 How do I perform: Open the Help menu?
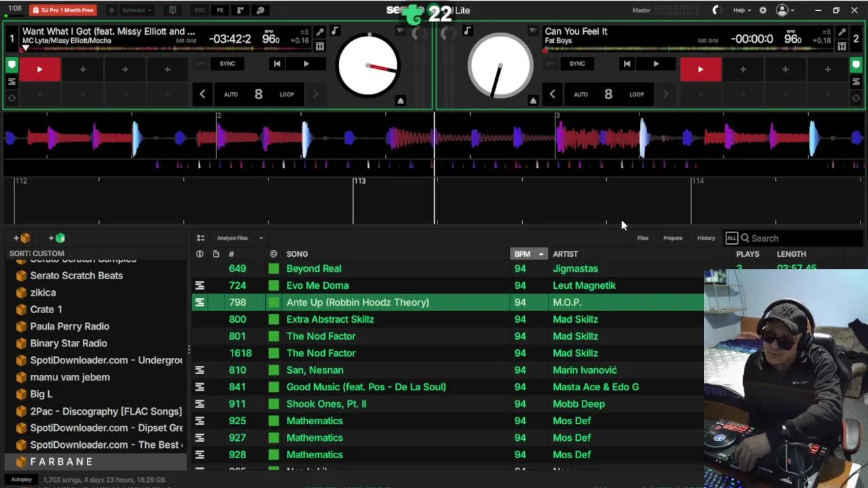pyautogui.click(x=742, y=10)
